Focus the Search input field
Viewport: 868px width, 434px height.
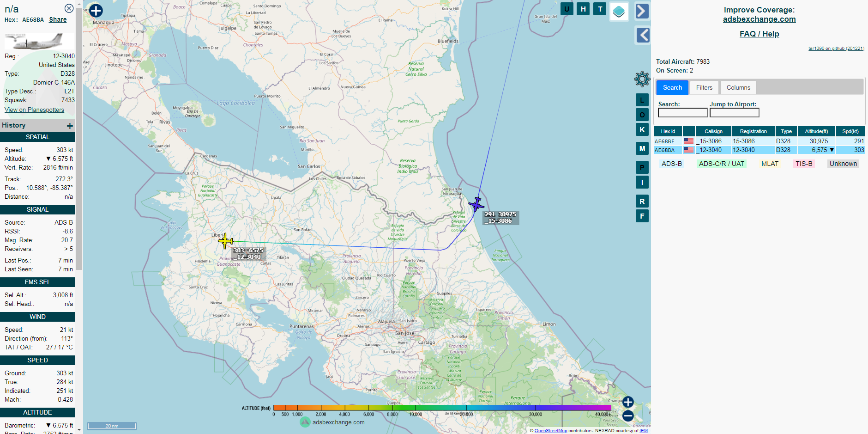pyautogui.click(x=682, y=113)
